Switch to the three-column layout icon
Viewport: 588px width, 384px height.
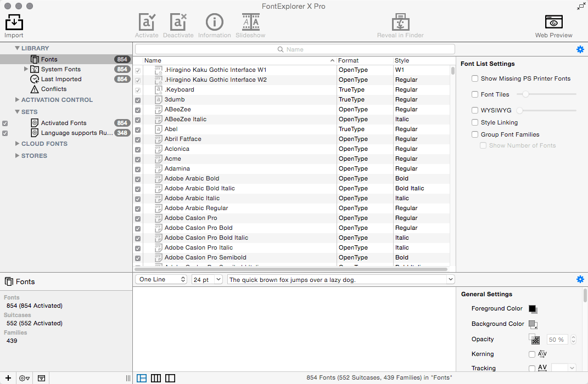tap(156, 378)
